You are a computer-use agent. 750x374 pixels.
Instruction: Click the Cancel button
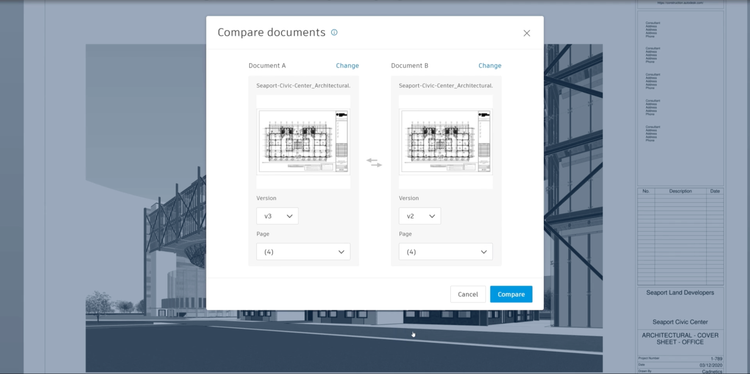pyautogui.click(x=468, y=294)
